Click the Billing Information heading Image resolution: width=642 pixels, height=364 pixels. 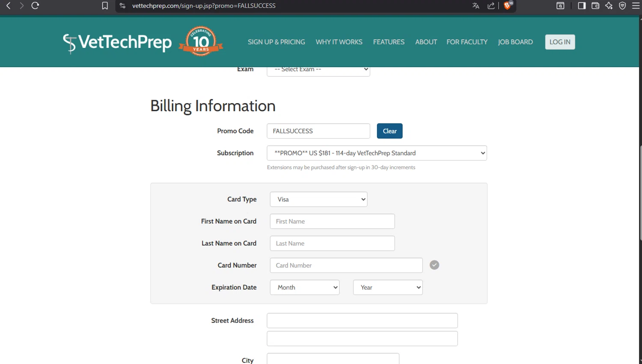pyautogui.click(x=213, y=106)
